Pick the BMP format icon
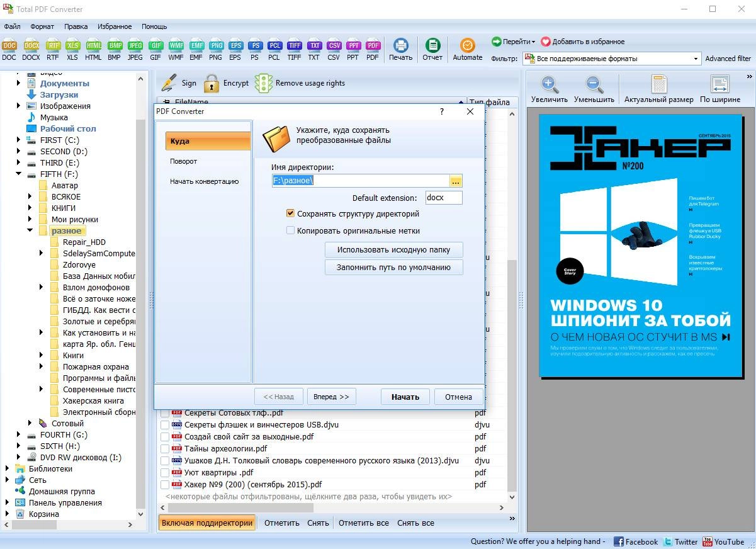This screenshot has height=549, width=756. 114,49
